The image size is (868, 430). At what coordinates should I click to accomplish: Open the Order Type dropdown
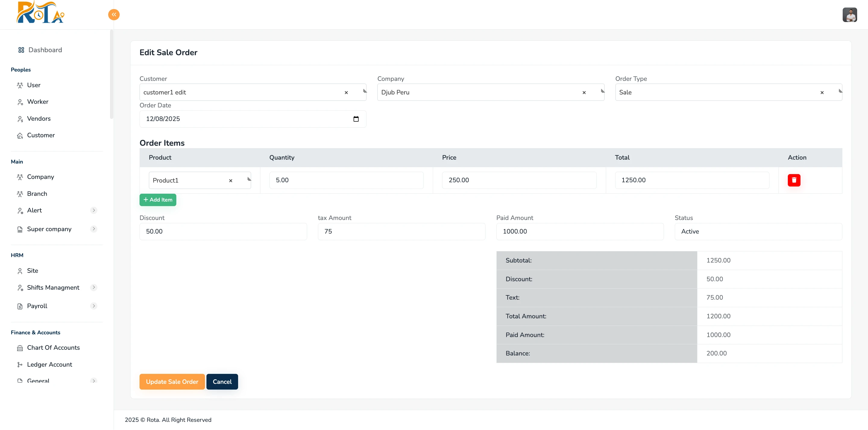click(718, 92)
